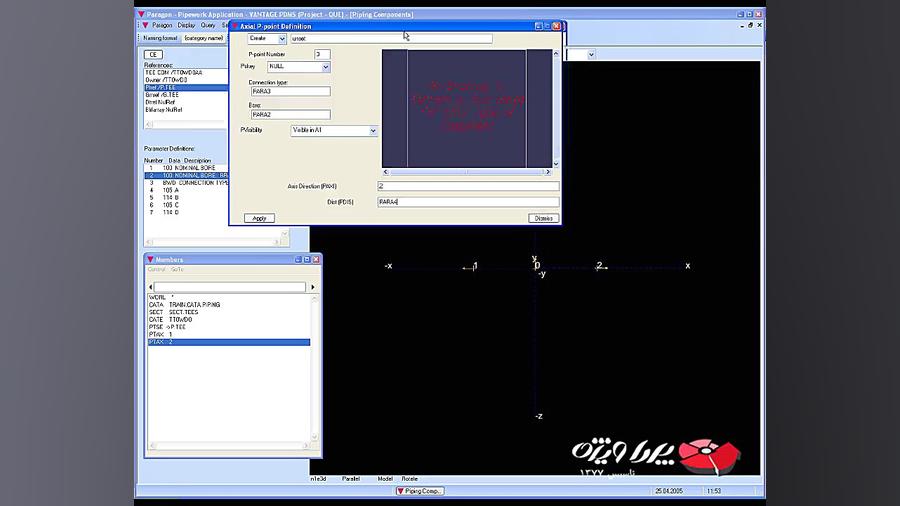Click the diagram horizontal scrollbar thumb
900x506 pixels.
pos(466,172)
